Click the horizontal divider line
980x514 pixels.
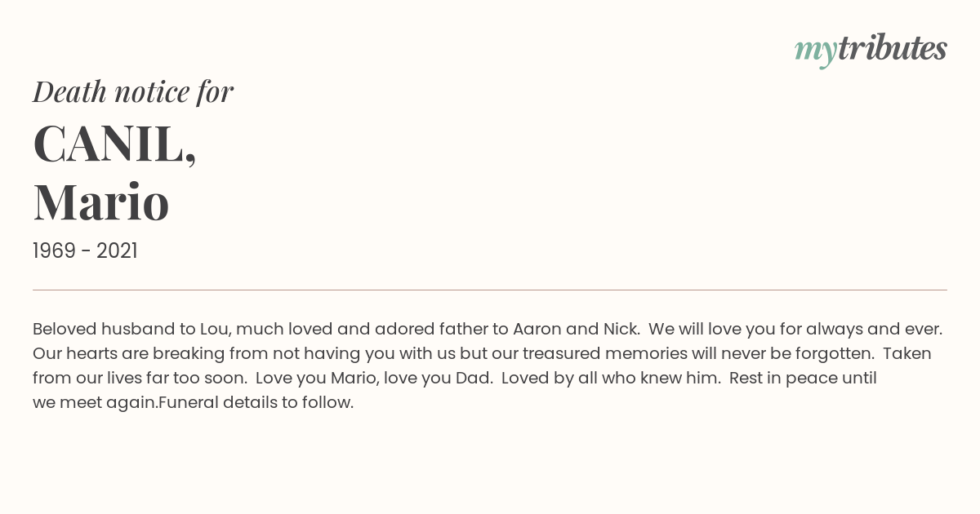click(490, 290)
